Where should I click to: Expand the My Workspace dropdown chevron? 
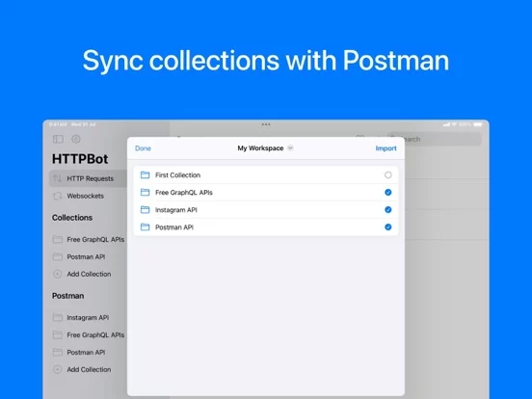pyautogui.click(x=290, y=147)
